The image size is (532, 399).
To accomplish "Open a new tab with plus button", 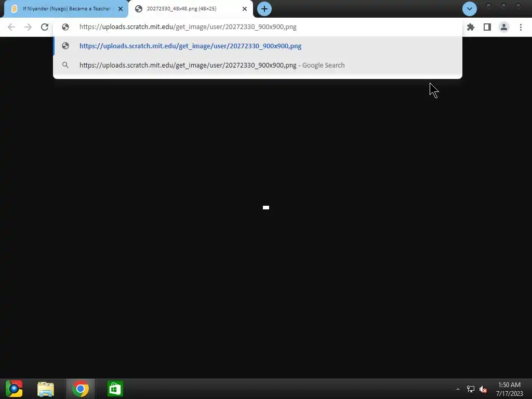I will (x=264, y=9).
